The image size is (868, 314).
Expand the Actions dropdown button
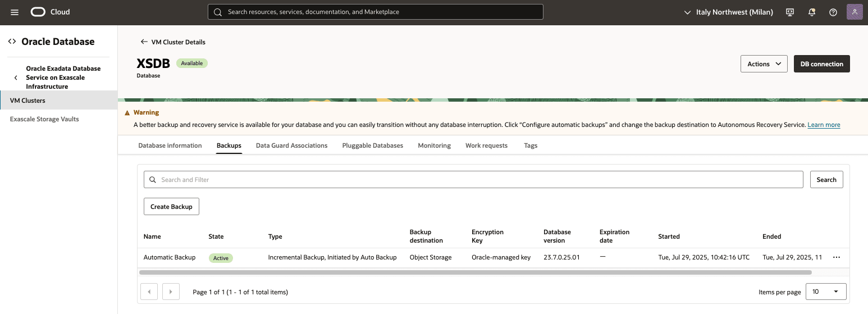click(764, 64)
